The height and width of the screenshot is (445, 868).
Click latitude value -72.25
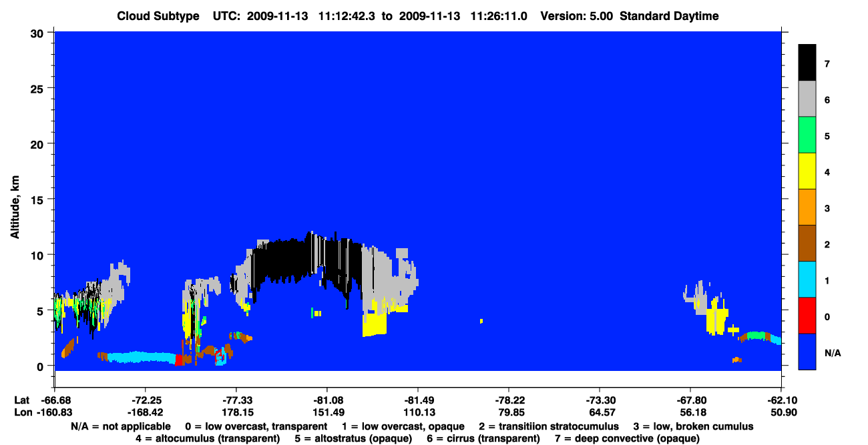[x=146, y=400]
